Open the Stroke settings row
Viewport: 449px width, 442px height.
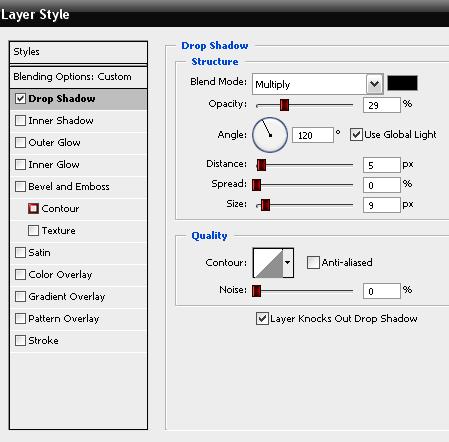coord(78,341)
